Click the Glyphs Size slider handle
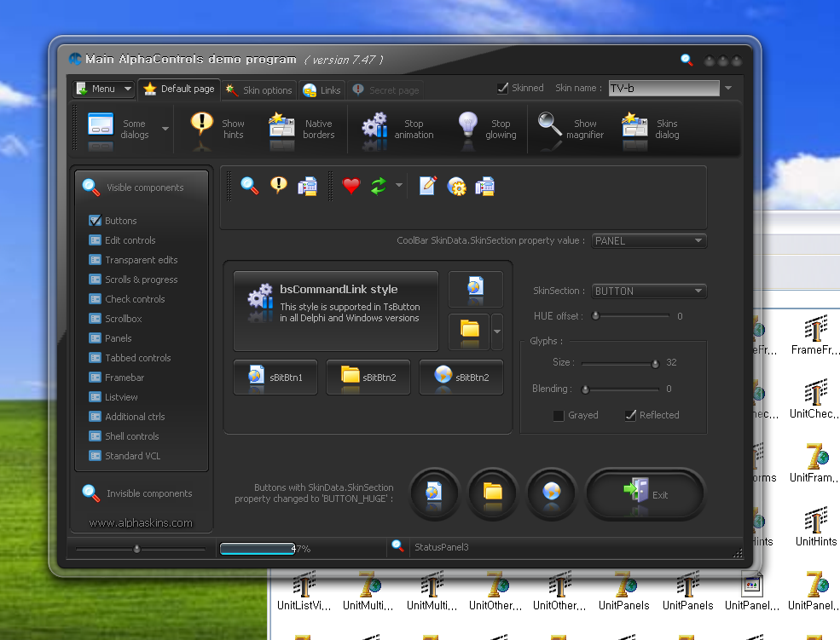The width and height of the screenshot is (840, 640). [655, 363]
